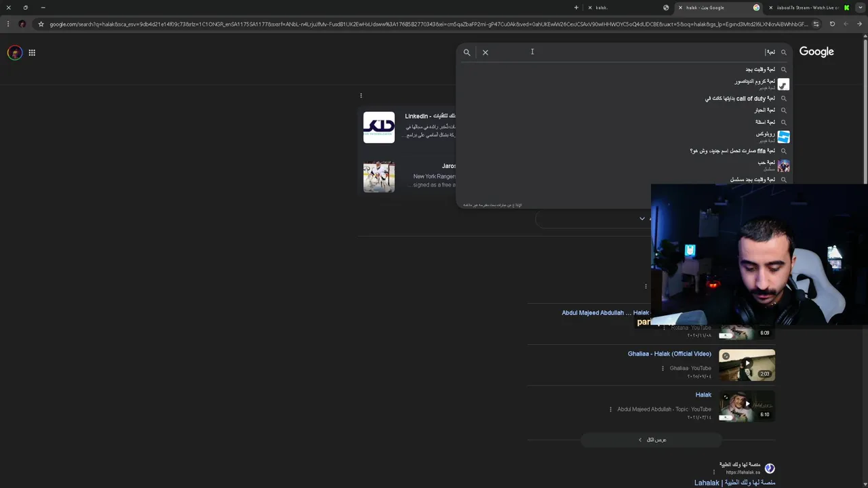The height and width of the screenshot is (488, 868).
Task: Open Abdul Majeed Abdullah Halak video link
Action: pos(606,312)
